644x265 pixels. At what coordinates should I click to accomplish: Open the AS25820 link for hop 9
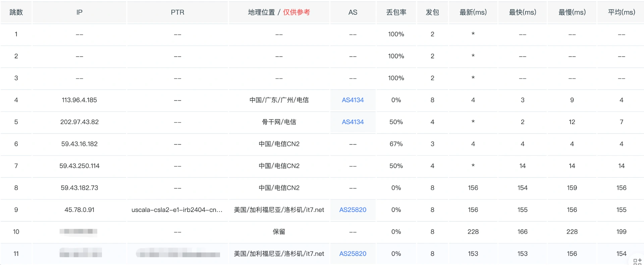(x=353, y=210)
